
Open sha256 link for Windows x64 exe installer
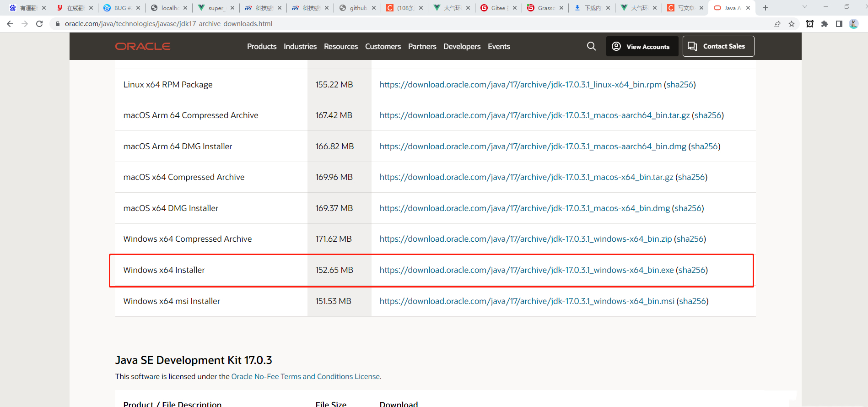(x=692, y=270)
